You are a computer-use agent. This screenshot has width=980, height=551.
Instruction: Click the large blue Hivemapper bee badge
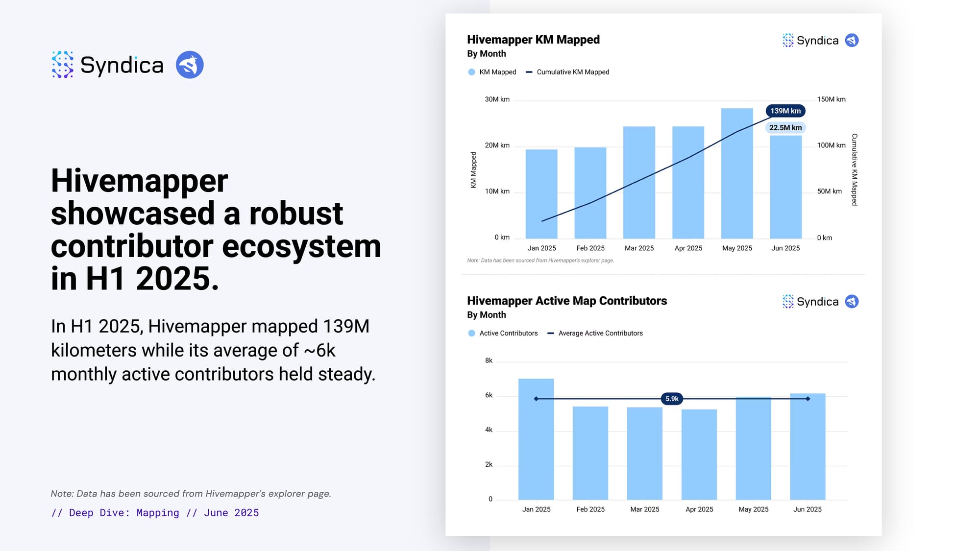pyautogui.click(x=190, y=65)
